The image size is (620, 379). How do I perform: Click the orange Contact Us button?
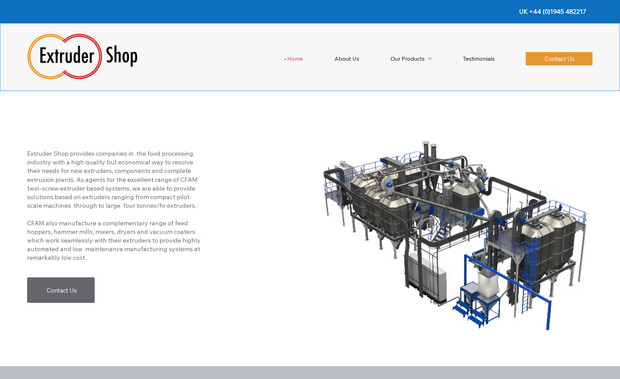pos(559,58)
